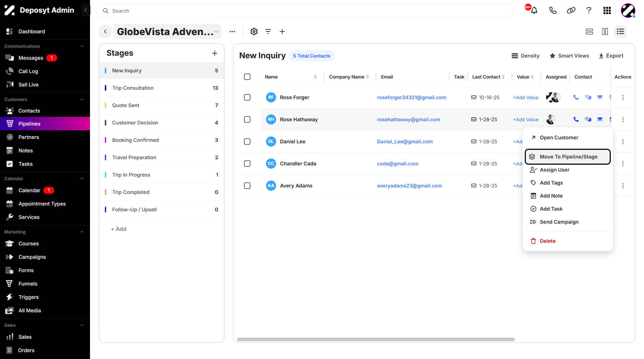The width and height of the screenshot is (644, 359).
Task: Select Move To Pipeline/Stage menu item
Action: [x=567, y=157]
